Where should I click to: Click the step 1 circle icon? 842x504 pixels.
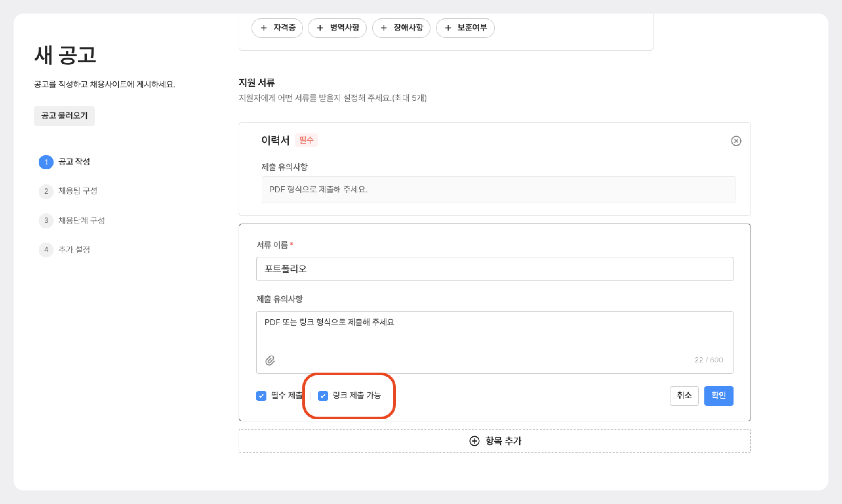coord(46,162)
